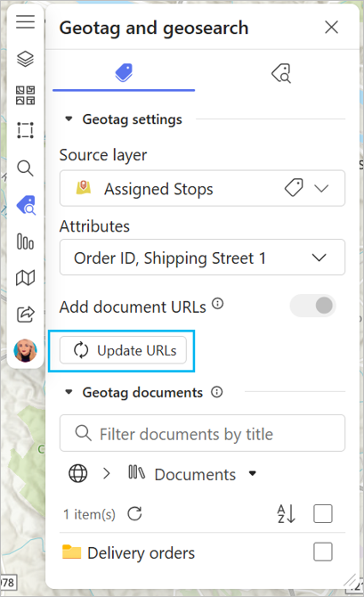The height and width of the screenshot is (597, 364).
Task: Toggle the Add document URLs switch
Action: [x=312, y=306]
